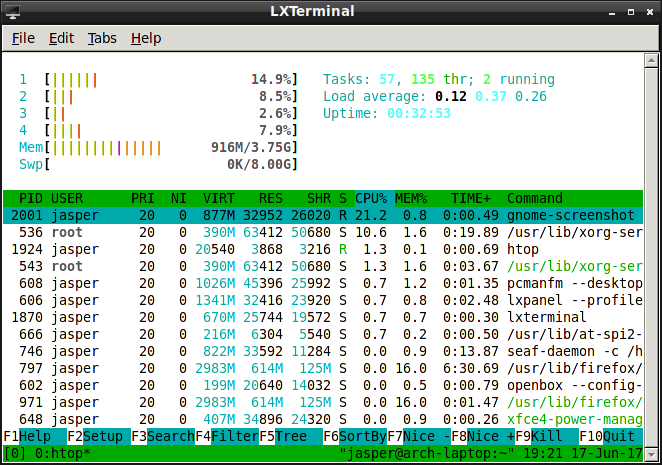Viewport: 662px width, 465px height.
Task: Click the PID column header
Action: [29, 198]
